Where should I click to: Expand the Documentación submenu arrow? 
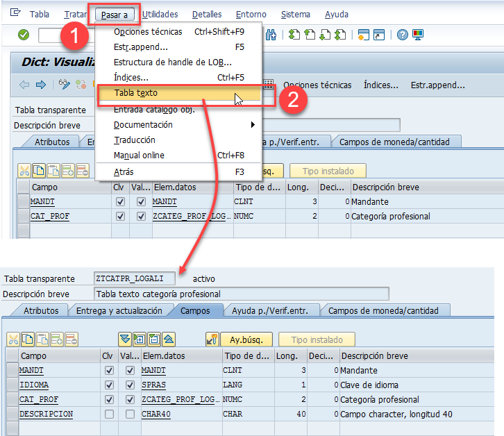pyautogui.click(x=253, y=124)
